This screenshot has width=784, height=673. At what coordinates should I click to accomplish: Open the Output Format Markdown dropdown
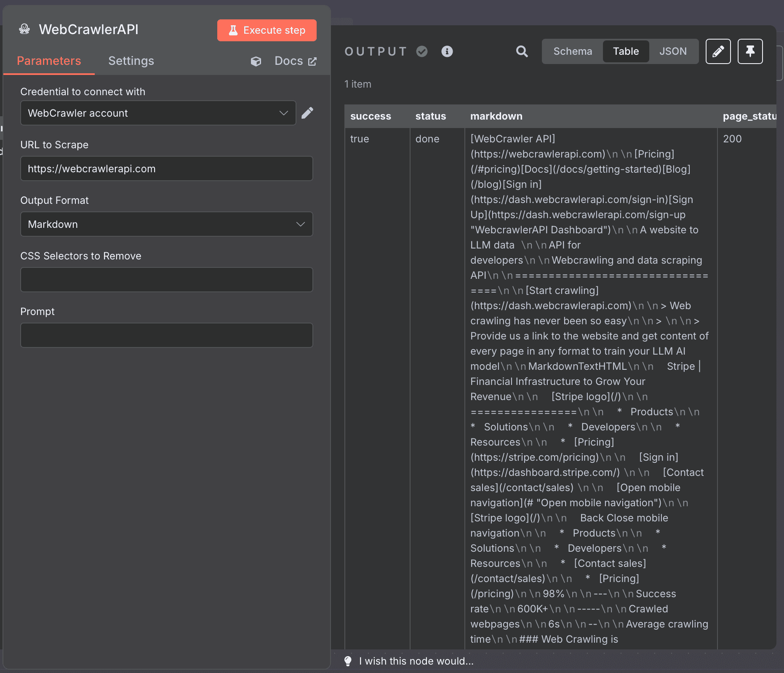coord(166,224)
